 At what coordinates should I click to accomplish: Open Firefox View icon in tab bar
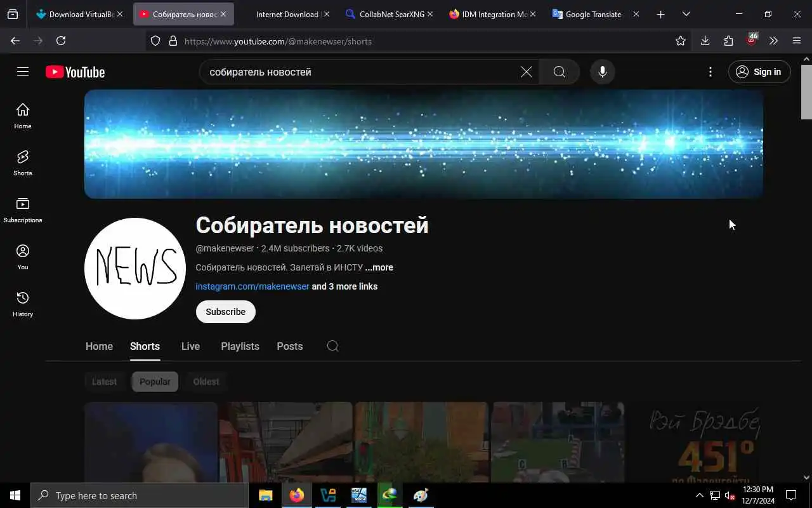[13, 14]
